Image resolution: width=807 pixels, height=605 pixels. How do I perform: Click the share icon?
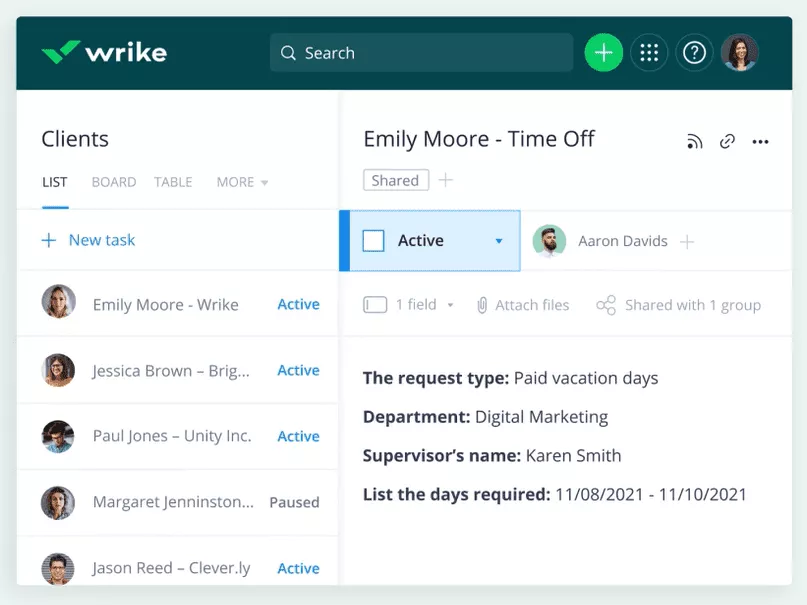(606, 305)
